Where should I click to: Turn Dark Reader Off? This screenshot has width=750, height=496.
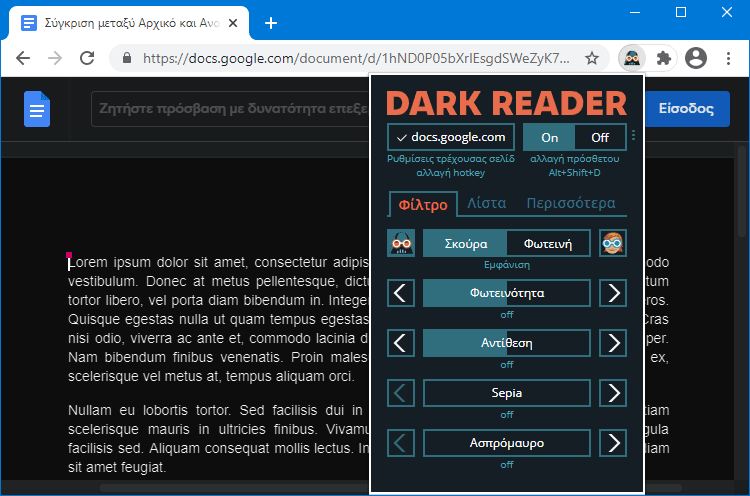coord(600,138)
